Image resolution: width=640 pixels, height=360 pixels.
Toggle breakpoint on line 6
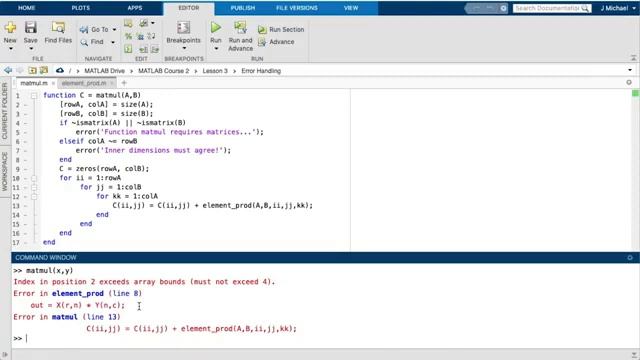click(x=26, y=142)
